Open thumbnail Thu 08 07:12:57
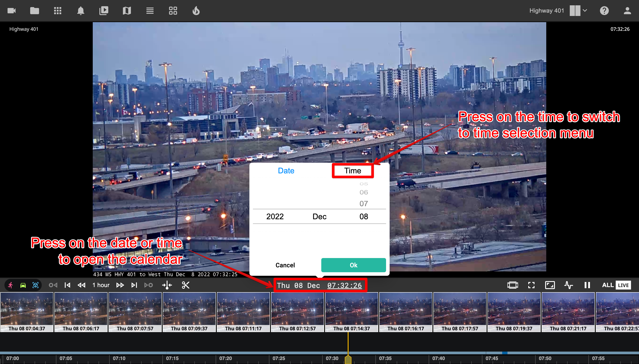This screenshot has height=364, width=639. 298,312
